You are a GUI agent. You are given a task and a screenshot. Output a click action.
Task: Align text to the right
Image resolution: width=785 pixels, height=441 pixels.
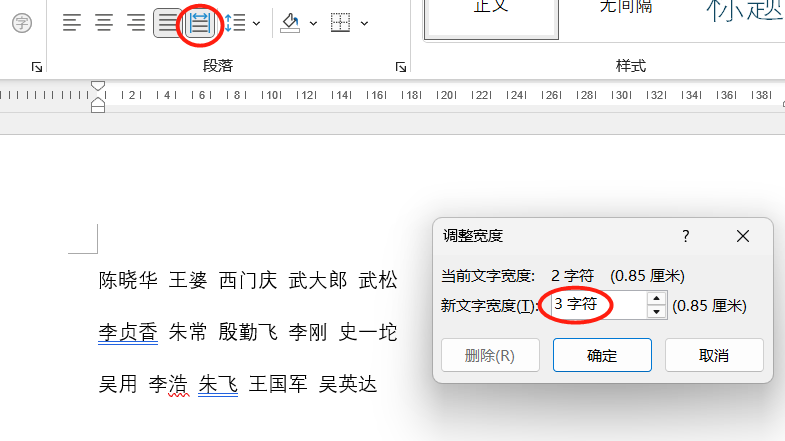point(136,23)
